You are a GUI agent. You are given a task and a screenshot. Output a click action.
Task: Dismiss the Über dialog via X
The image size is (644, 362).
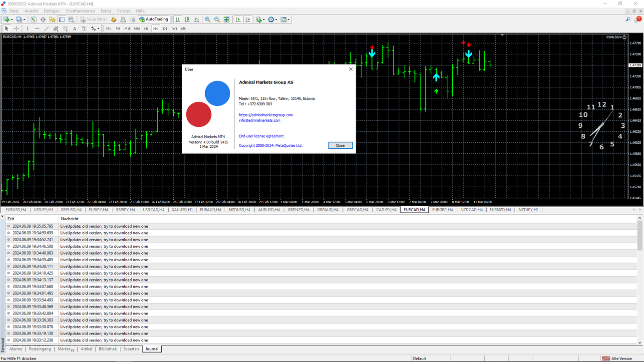point(350,69)
